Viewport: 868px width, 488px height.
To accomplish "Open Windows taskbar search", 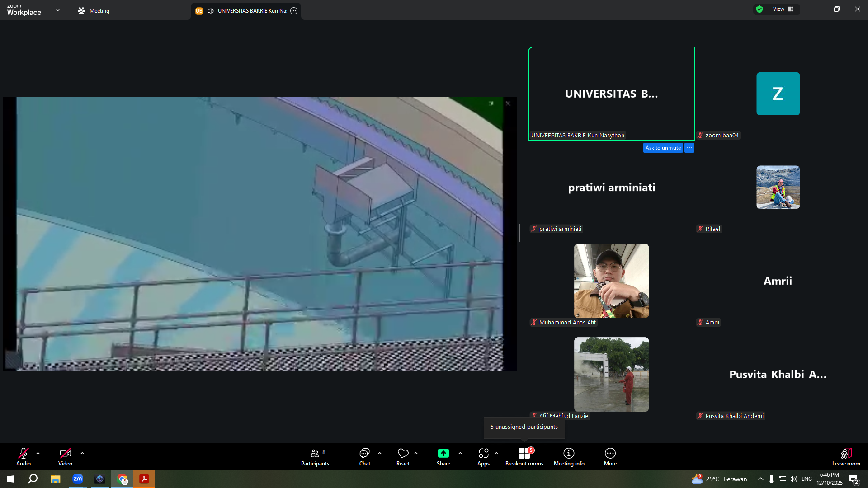I will pos(33,479).
